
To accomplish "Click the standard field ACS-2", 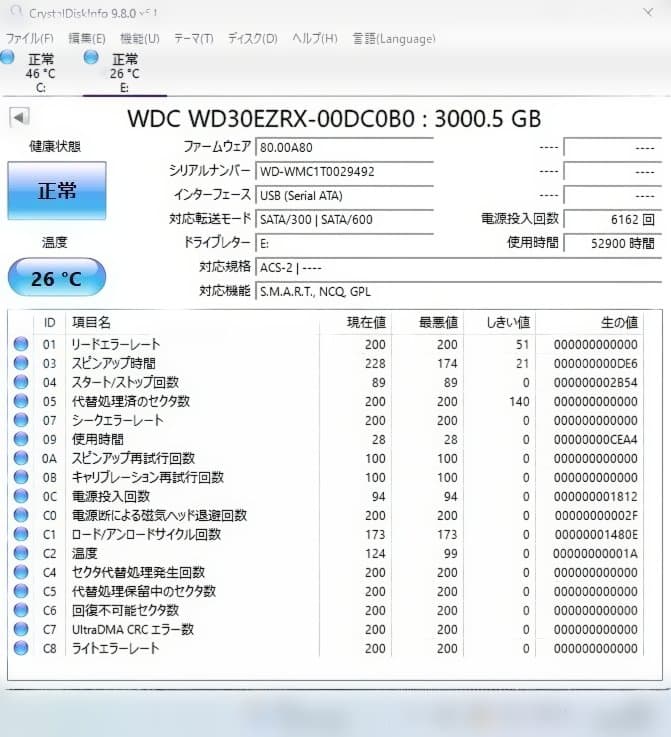I will (x=458, y=268).
